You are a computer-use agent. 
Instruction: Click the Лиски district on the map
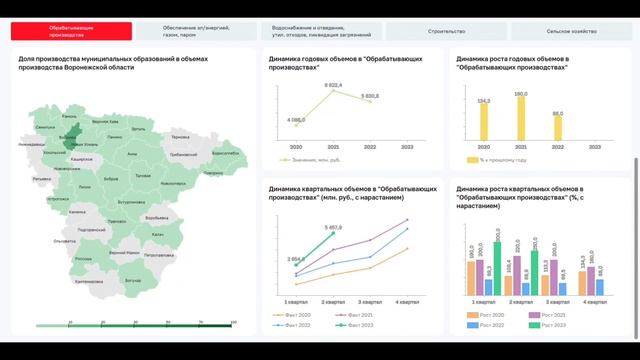tap(84, 187)
